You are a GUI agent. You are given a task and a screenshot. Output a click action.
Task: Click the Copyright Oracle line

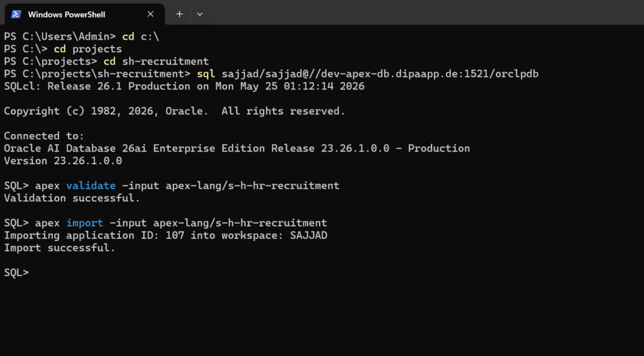tap(175, 111)
